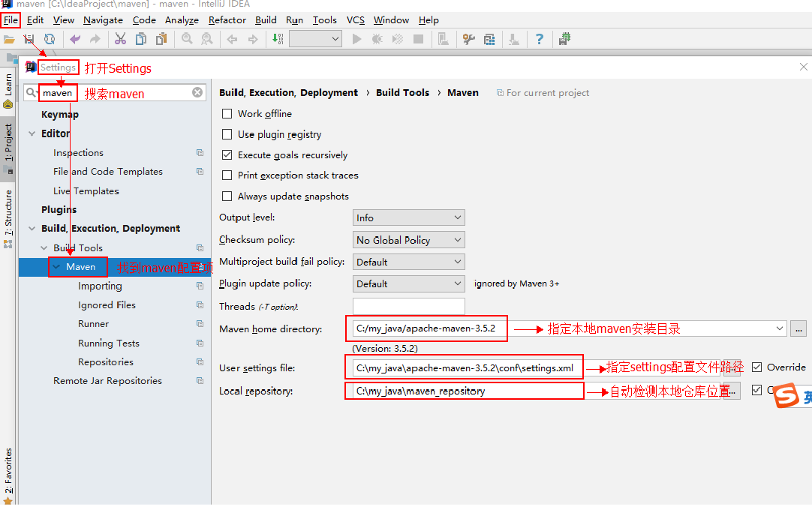Screen dimensions: 812x507
Task: Open the Build menu
Action: pos(266,20)
